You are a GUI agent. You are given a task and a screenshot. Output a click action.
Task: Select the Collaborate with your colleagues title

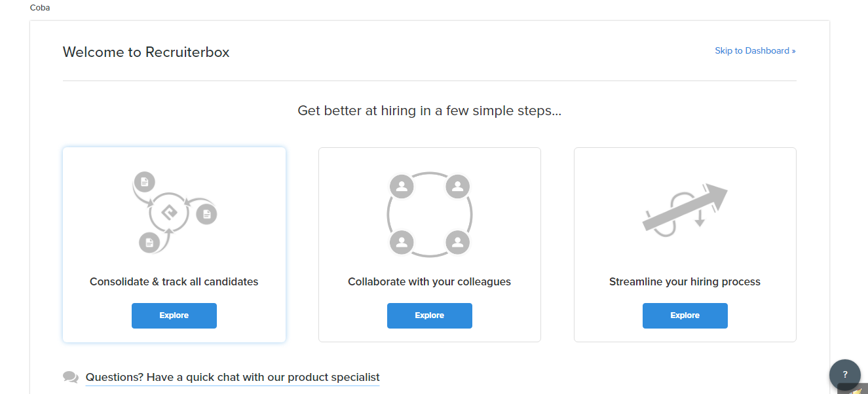point(429,282)
